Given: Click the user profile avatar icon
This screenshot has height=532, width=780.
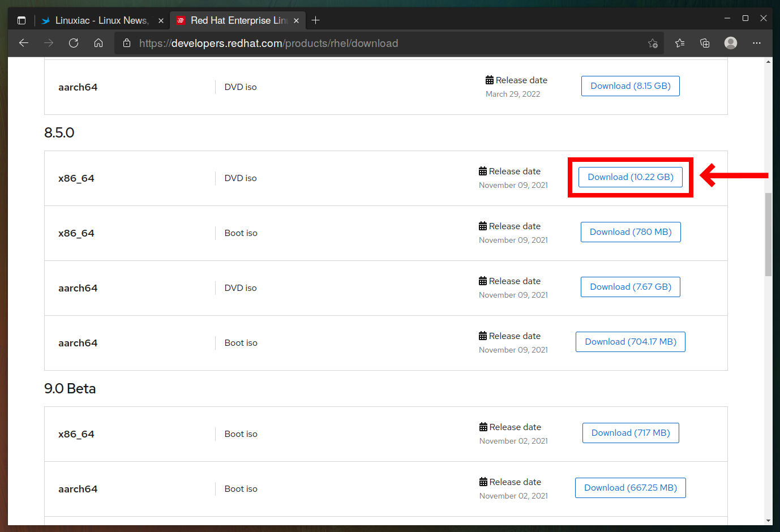Looking at the screenshot, I should (730, 43).
